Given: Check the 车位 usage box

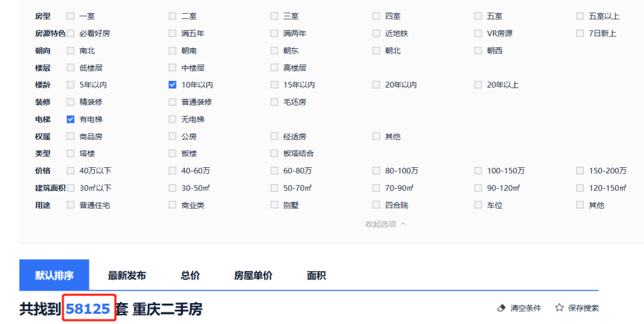Looking at the screenshot, I should [478, 205].
